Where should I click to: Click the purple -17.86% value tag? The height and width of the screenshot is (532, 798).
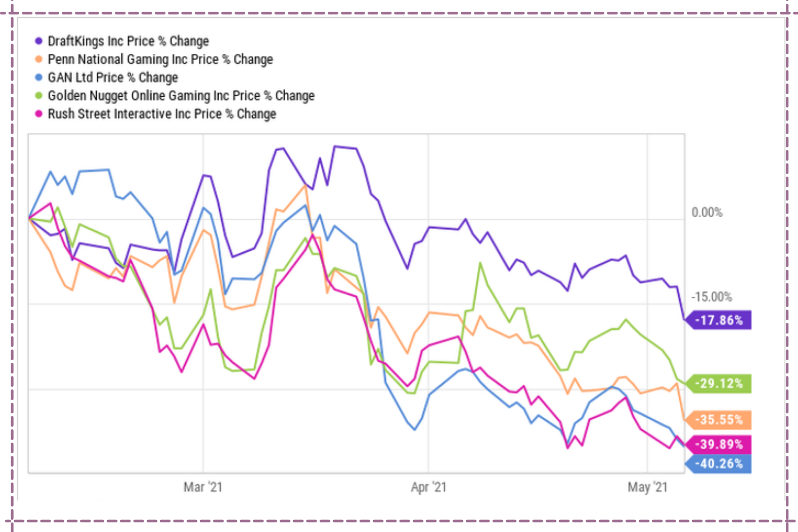[720, 320]
